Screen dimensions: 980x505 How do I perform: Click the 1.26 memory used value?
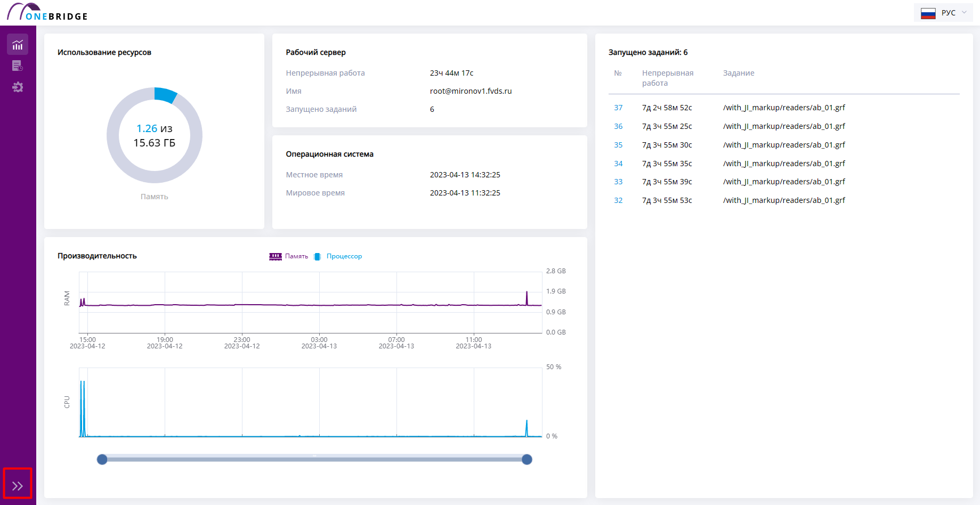pos(147,128)
